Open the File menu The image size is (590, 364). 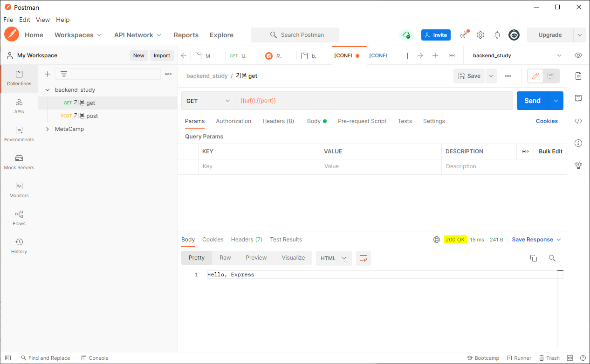click(8, 20)
